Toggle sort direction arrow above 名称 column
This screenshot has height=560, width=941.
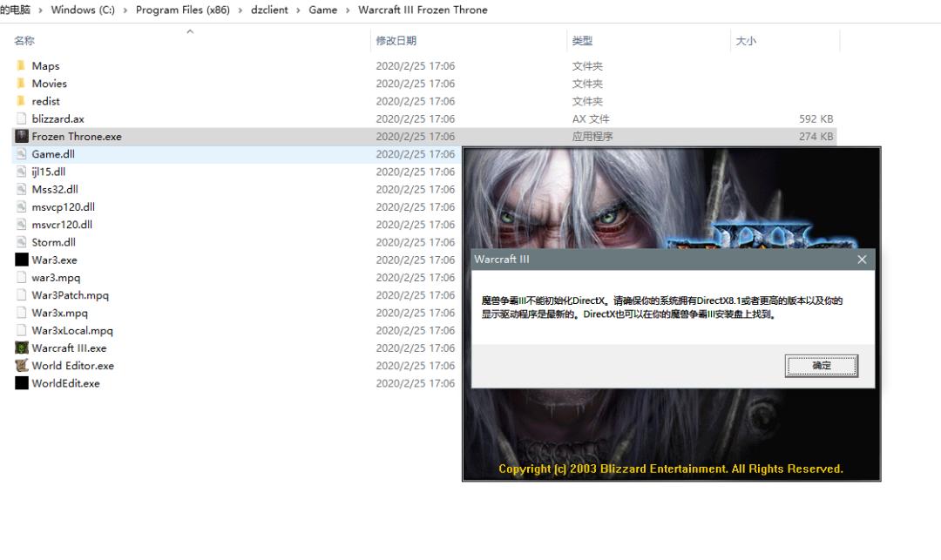(190, 31)
